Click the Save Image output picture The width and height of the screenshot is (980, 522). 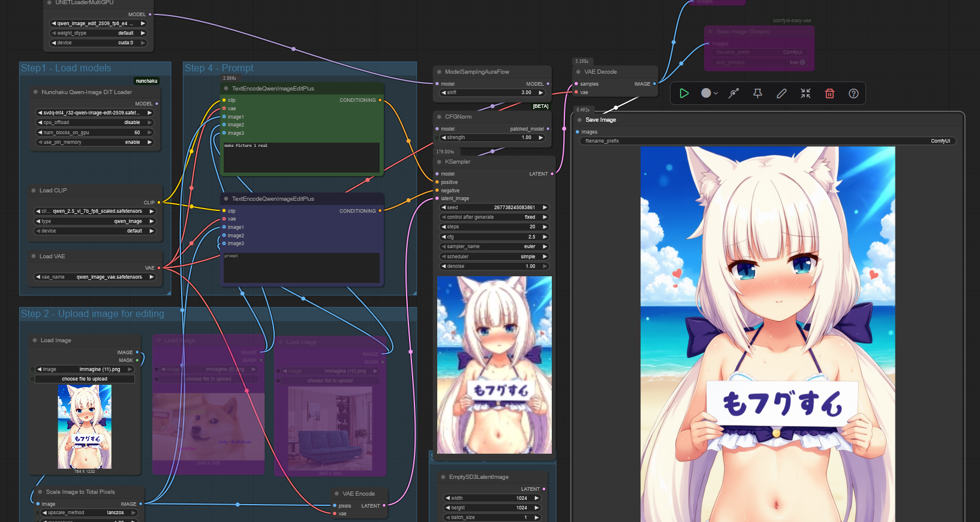(x=768, y=334)
